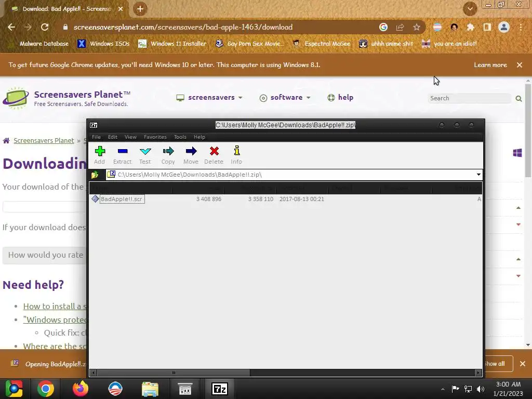Go up one folder level in 7-Zip

[x=95, y=175]
